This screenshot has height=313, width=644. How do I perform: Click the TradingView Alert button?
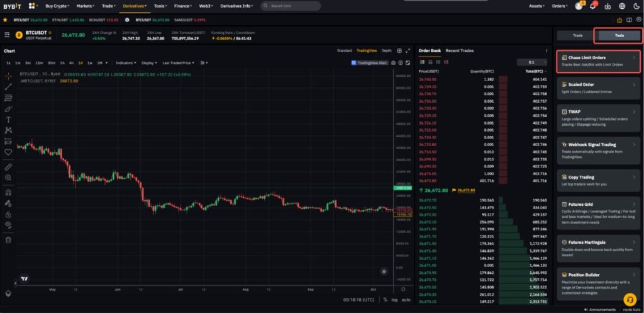(x=370, y=63)
